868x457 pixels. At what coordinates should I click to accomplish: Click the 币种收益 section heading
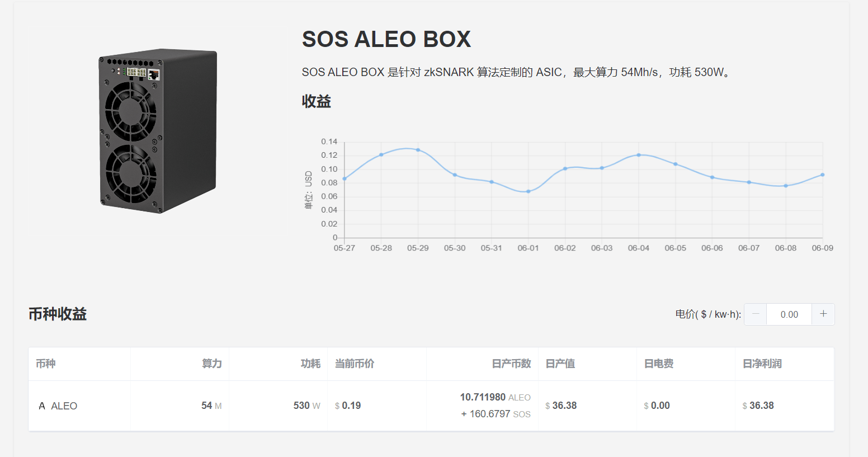pos(58,314)
